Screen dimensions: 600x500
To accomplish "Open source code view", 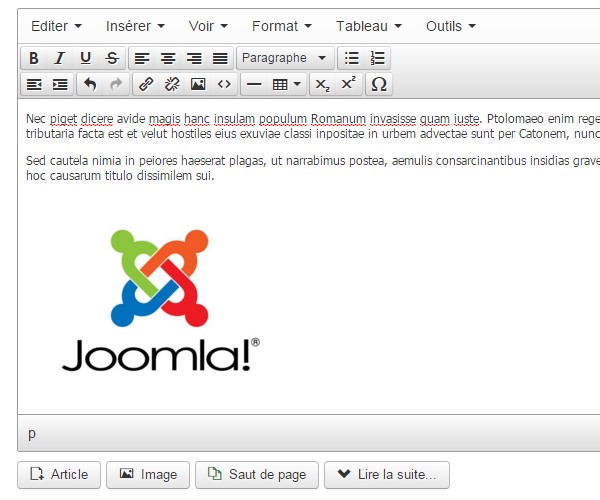I will click(224, 84).
